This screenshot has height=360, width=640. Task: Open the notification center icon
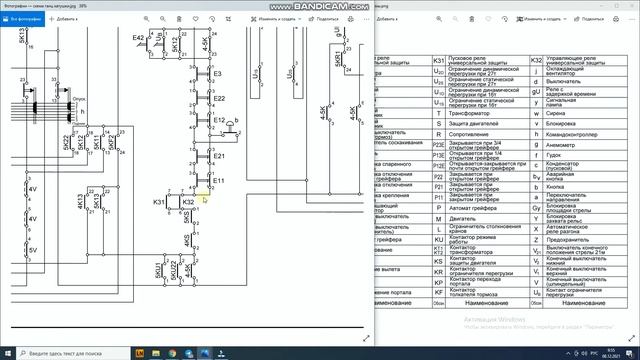pos(630,353)
